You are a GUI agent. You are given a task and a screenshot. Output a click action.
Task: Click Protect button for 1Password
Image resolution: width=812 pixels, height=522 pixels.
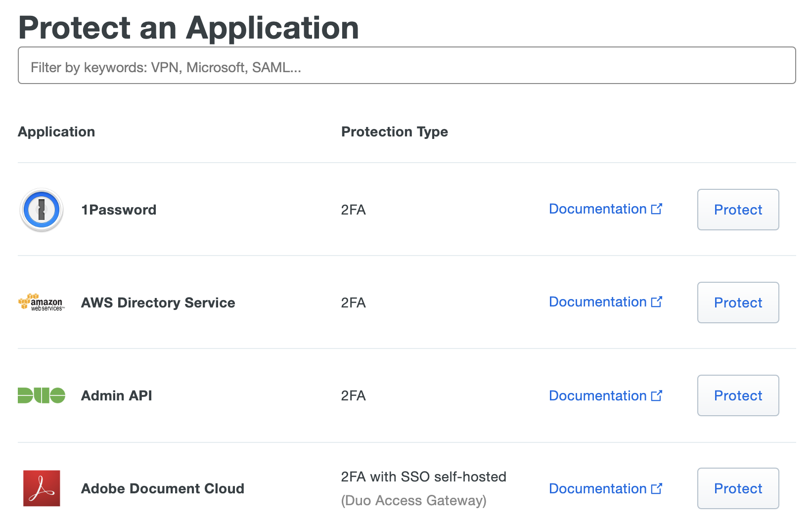(738, 210)
